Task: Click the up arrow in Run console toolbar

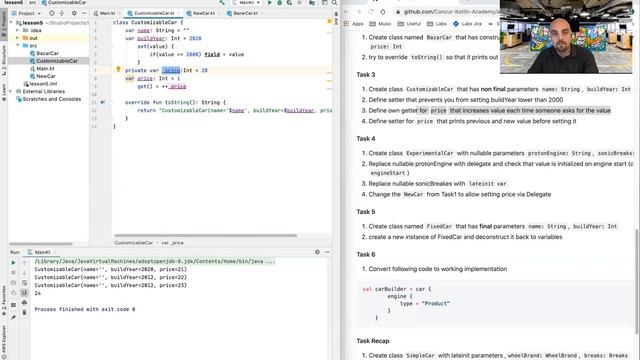Action: tap(24, 263)
